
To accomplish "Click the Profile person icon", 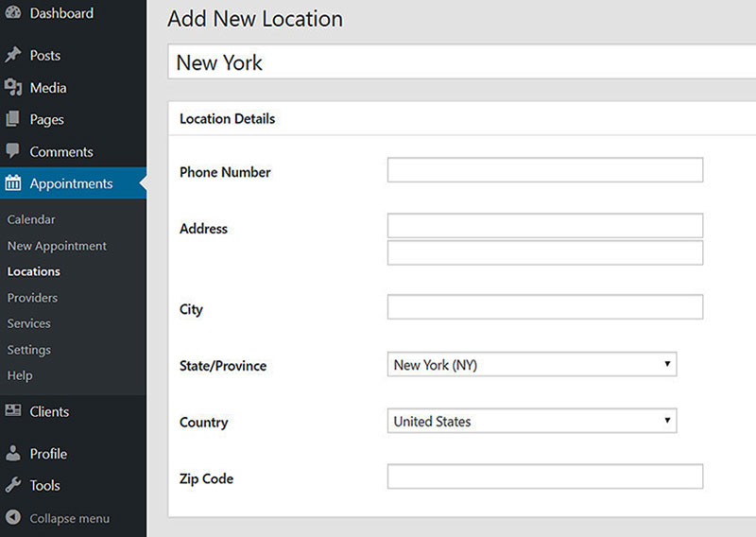I will coord(13,453).
